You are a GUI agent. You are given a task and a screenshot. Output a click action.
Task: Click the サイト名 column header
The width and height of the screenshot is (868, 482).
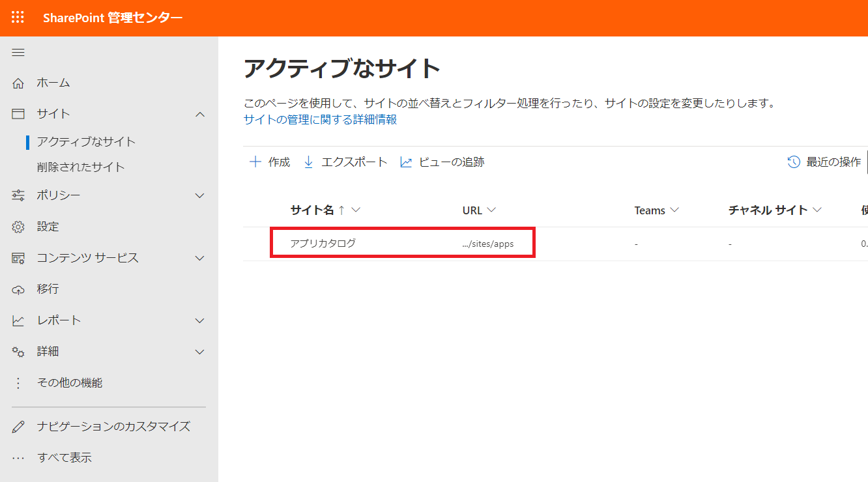point(312,210)
